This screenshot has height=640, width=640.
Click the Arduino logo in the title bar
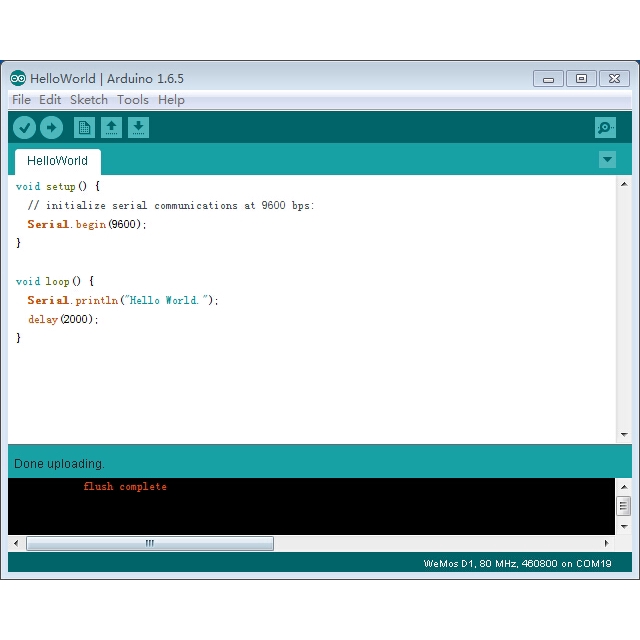point(18,78)
